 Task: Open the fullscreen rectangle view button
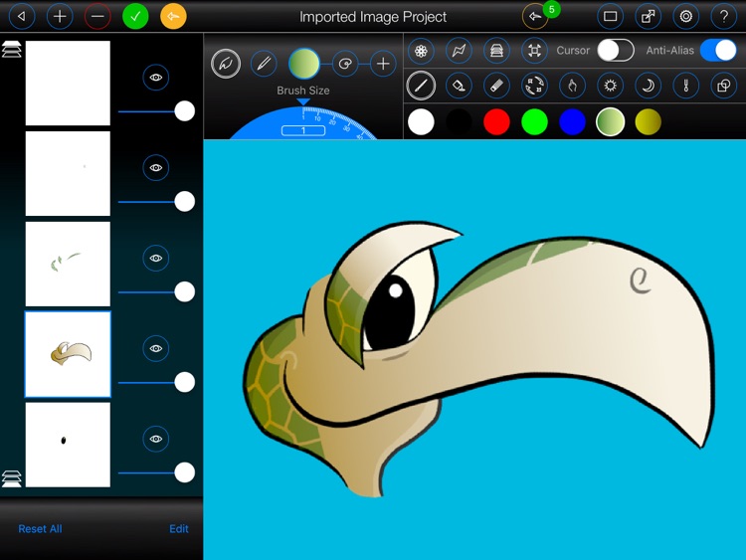click(611, 17)
